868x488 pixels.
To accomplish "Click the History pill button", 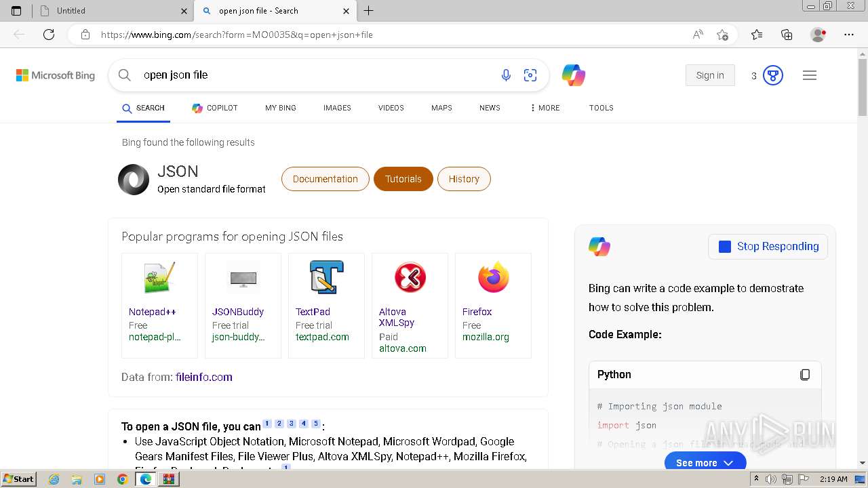I will point(464,179).
